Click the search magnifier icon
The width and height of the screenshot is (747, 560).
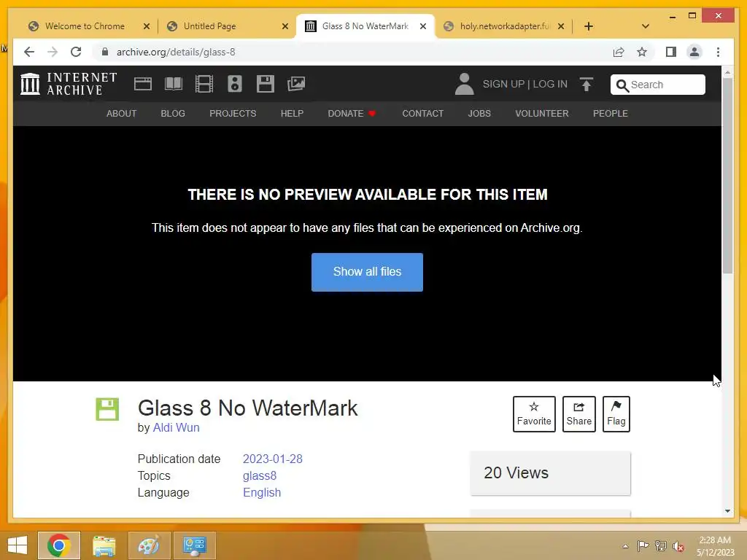click(622, 85)
